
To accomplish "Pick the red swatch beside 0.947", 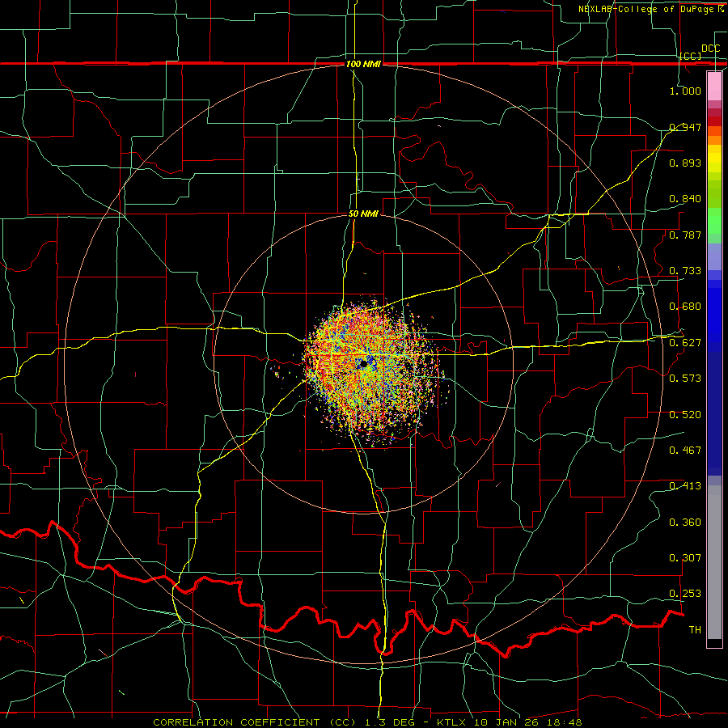I will click(x=714, y=121).
